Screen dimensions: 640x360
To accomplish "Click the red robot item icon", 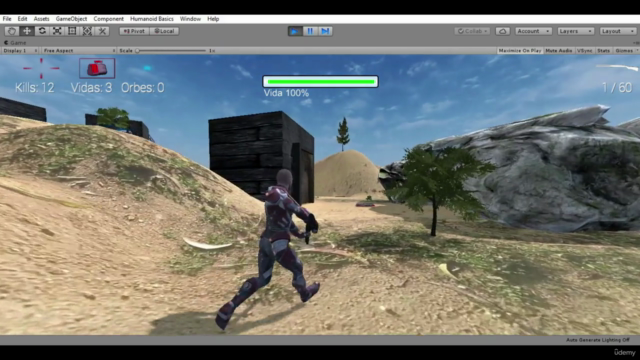I will [x=97, y=68].
